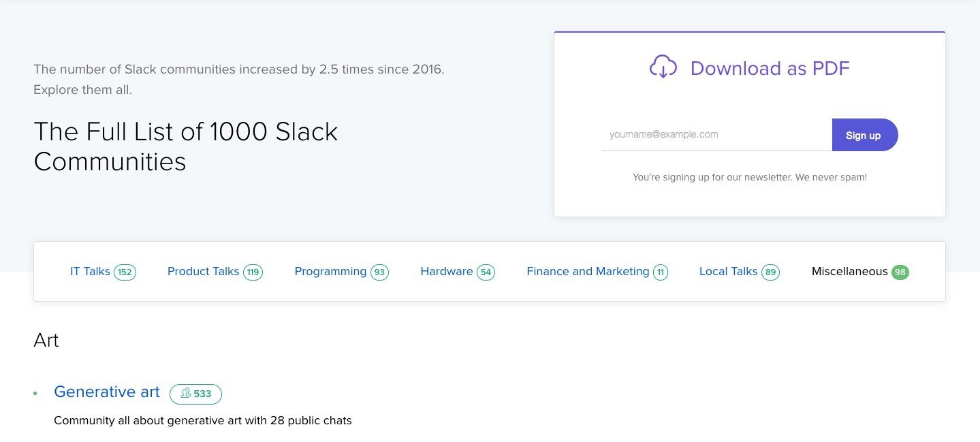Select the Programming tab

point(330,272)
